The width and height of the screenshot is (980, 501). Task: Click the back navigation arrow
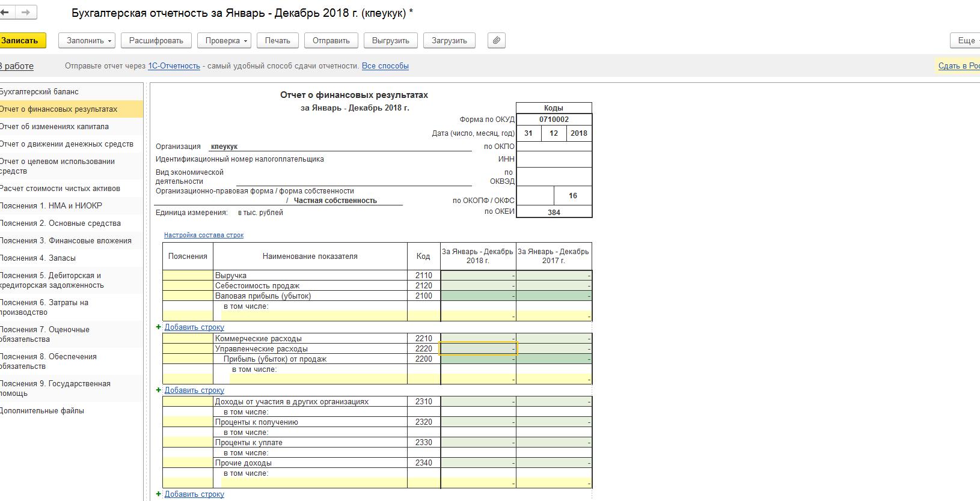pyautogui.click(x=5, y=12)
